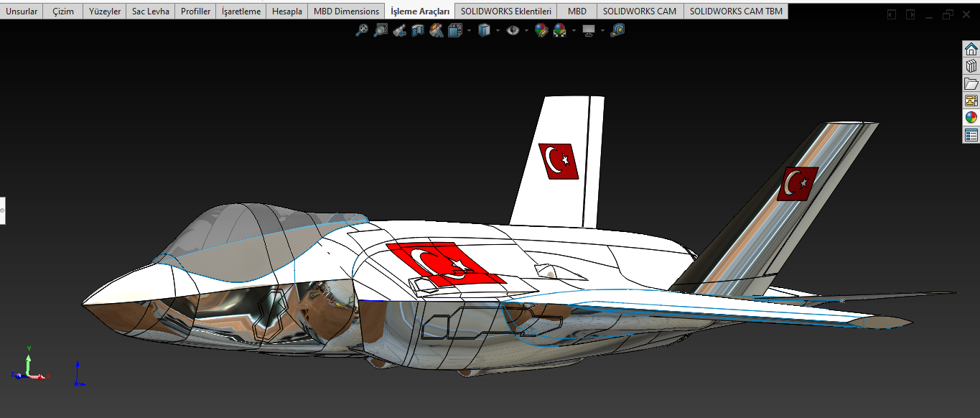Open the File Explorer folder icon
980x418 pixels.
coord(971,84)
